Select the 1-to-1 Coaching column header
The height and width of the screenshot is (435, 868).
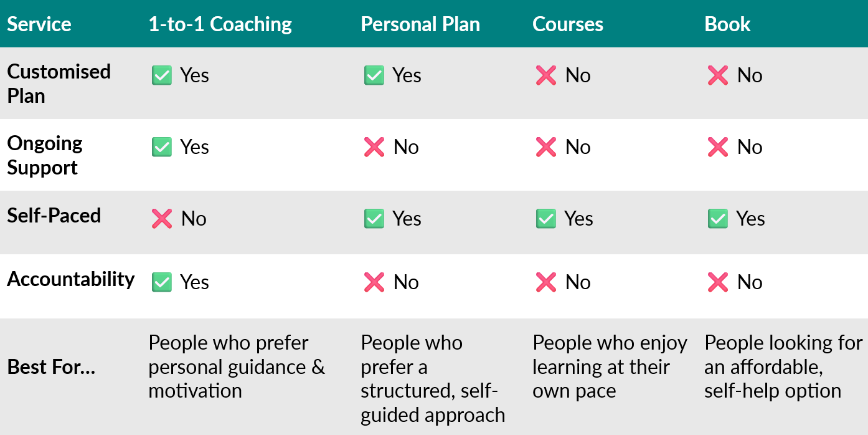[x=220, y=24]
